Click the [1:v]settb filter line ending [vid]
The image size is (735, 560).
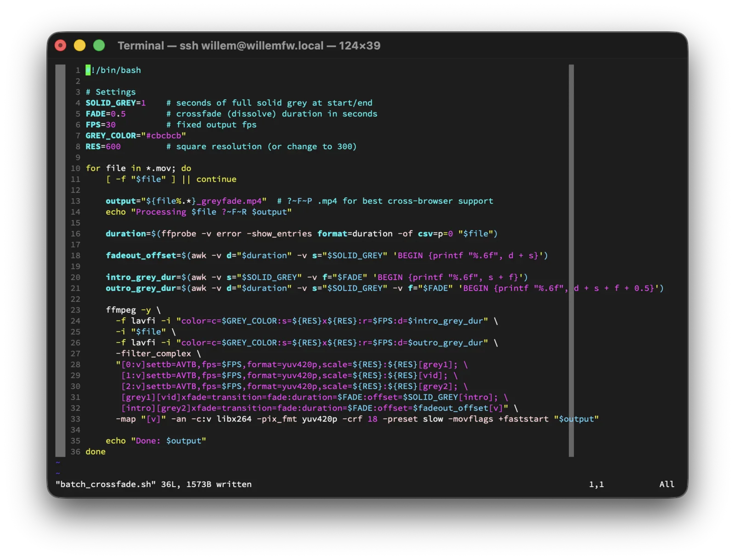(289, 375)
